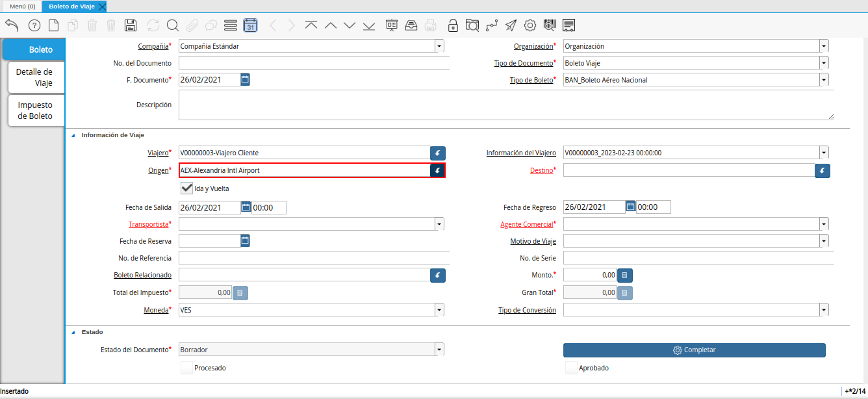Toggle the Procesado checkbox
This screenshot has width=868, height=399.
pos(186,368)
